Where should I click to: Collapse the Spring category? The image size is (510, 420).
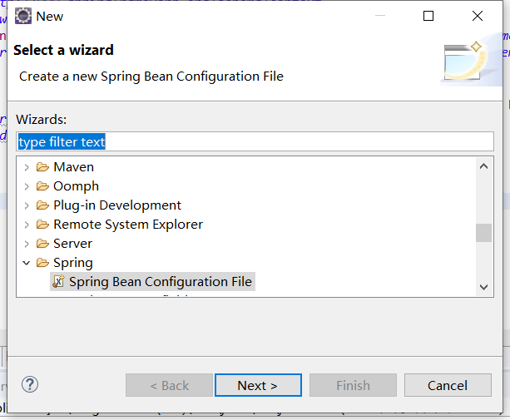[x=27, y=263]
